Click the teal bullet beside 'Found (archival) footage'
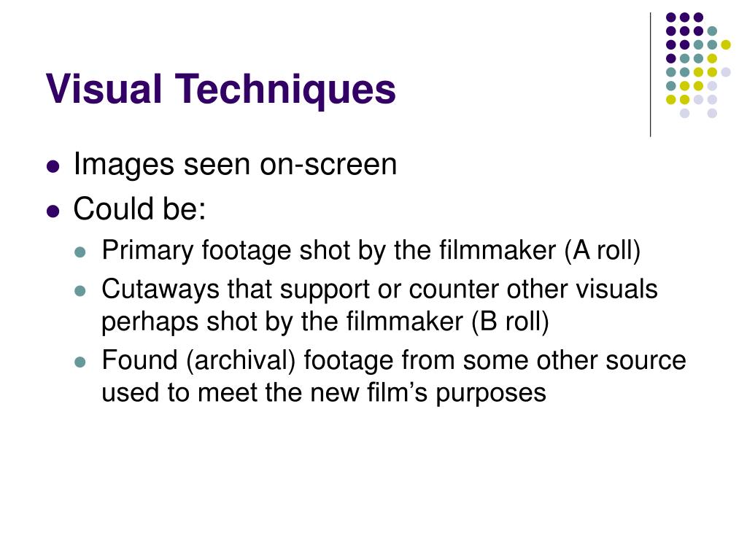This screenshot has width=747, height=560. pos(80,362)
